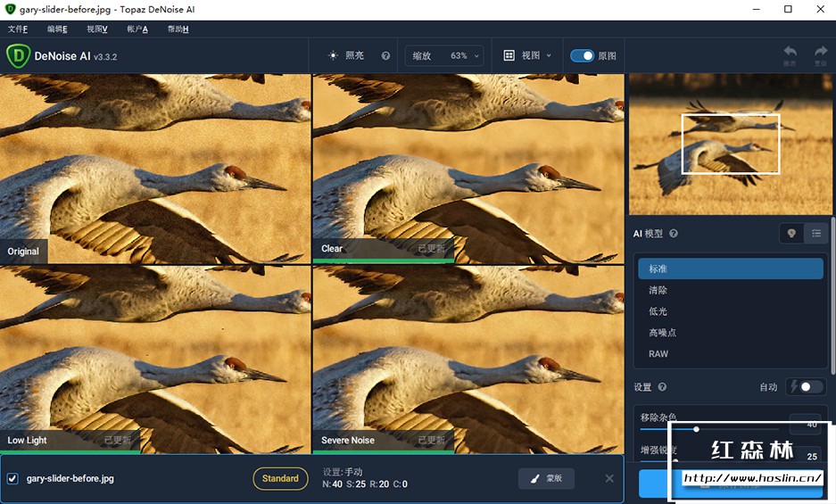Click the brighten (照亮) sun icon

click(333, 55)
